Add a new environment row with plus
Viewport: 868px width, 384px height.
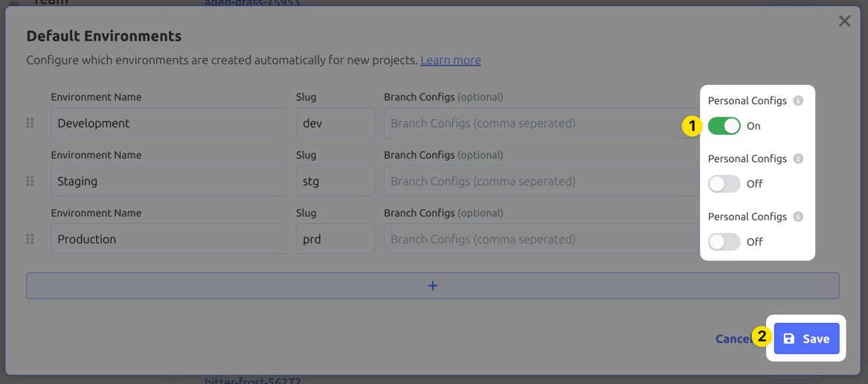[433, 285]
